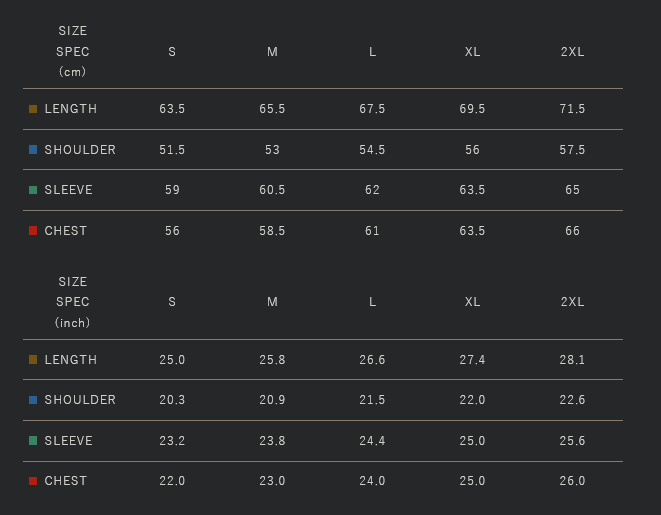Click LENGTH value 63.5 for size S
Viewport: 661px width, 515px height.
coord(172,109)
